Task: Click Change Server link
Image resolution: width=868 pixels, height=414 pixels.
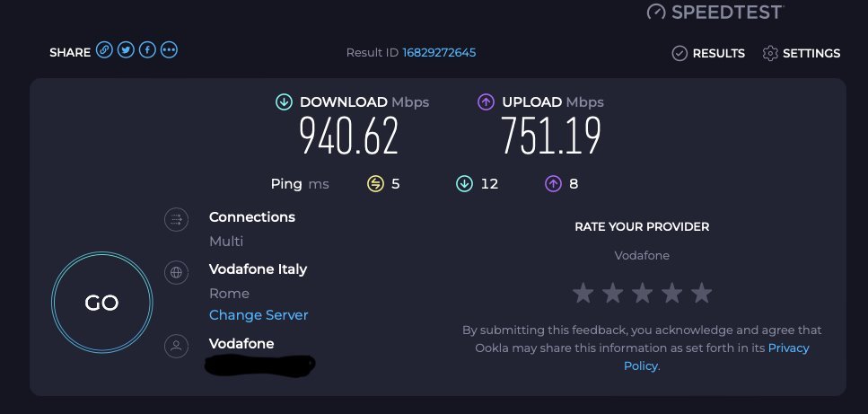Action: [259, 315]
